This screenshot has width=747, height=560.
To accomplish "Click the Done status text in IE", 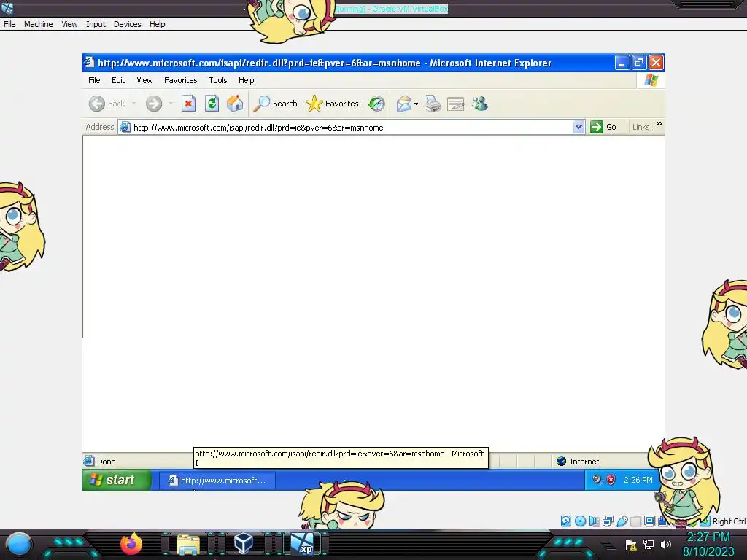I will coord(107,462).
